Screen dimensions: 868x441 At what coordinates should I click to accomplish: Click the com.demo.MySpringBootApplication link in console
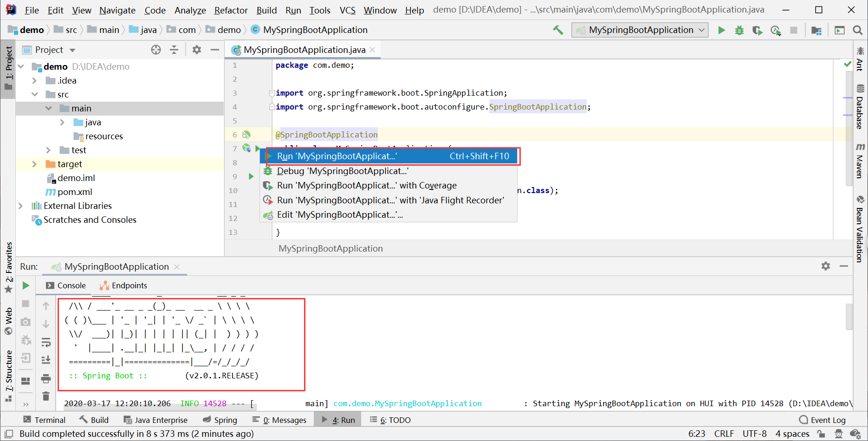[408, 404]
